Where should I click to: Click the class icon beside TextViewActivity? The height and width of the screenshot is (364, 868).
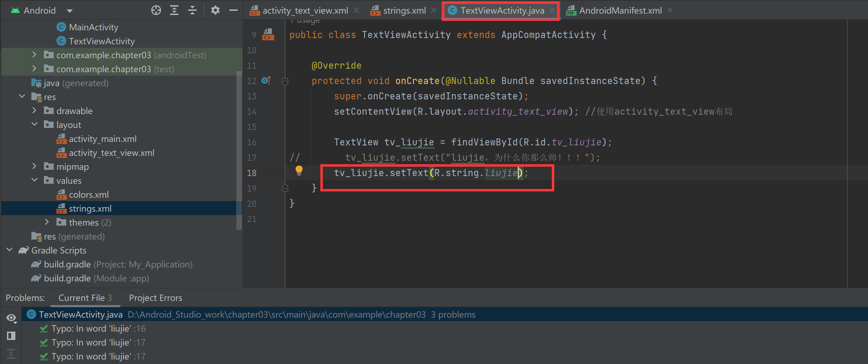(x=61, y=41)
